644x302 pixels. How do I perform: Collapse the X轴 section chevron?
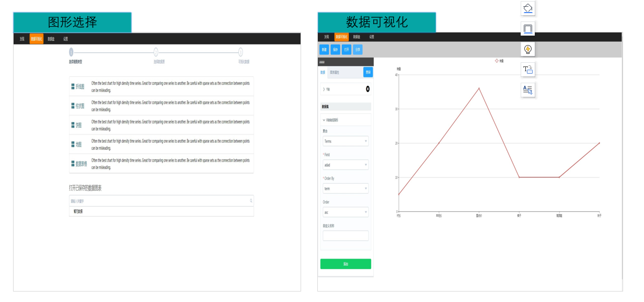(324, 120)
